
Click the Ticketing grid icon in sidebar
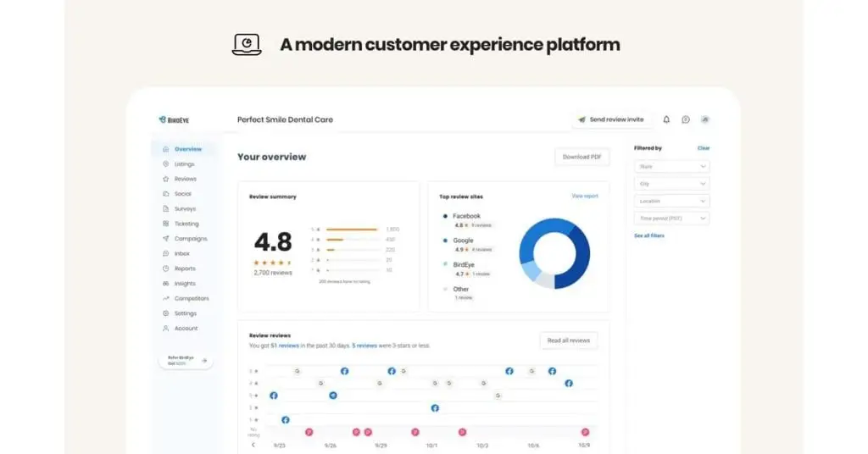165,224
